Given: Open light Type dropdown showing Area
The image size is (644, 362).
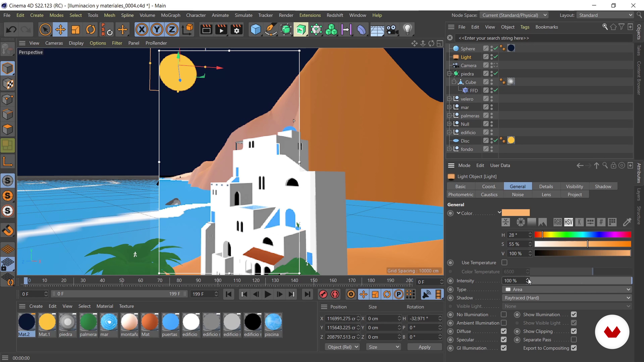Looking at the screenshot, I should pyautogui.click(x=567, y=289).
